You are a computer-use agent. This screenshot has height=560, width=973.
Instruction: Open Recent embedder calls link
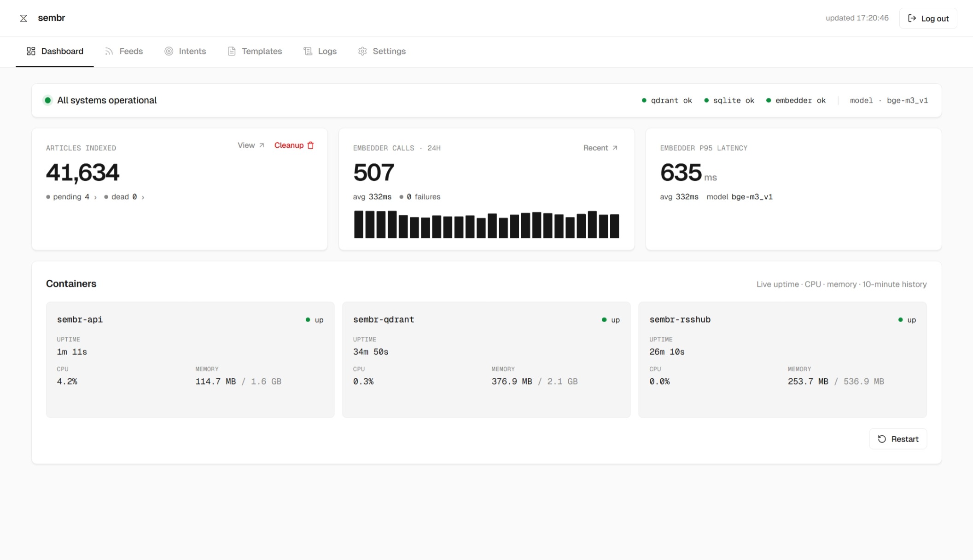[x=600, y=148]
